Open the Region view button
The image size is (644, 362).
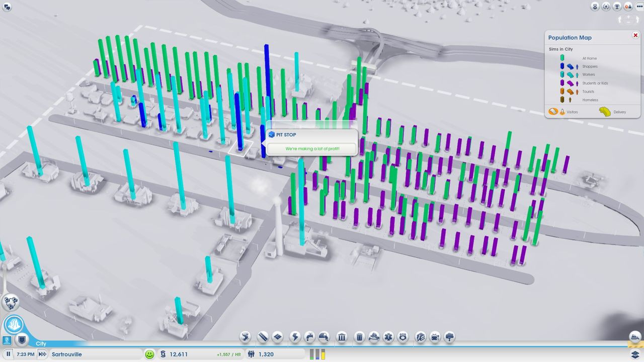click(10, 302)
